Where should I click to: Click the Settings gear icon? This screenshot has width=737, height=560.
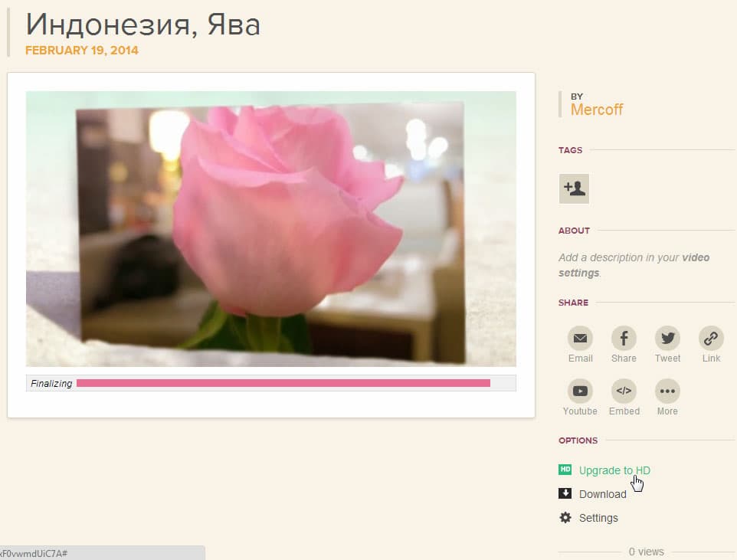pos(565,518)
